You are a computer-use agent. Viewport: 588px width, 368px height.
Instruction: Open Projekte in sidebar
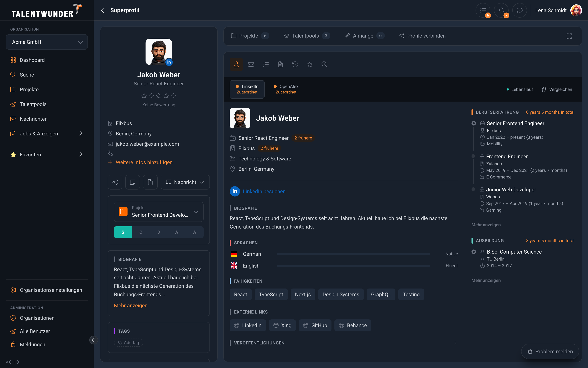tap(47, 90)
